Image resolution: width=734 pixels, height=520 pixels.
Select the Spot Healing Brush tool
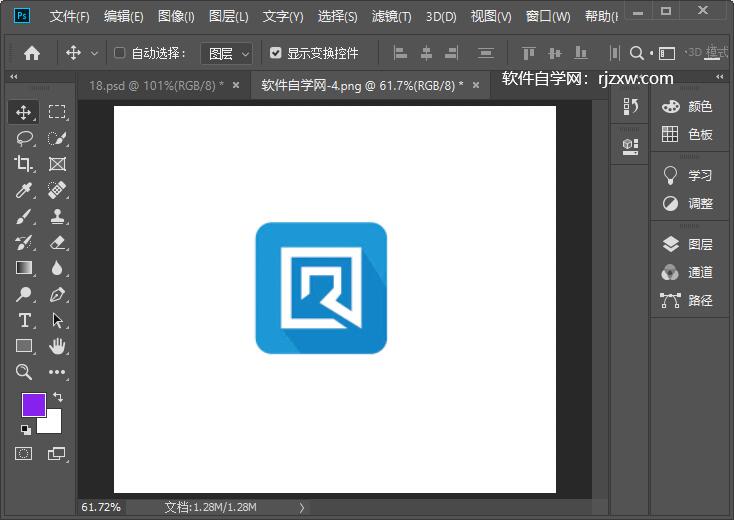point(57,190)
